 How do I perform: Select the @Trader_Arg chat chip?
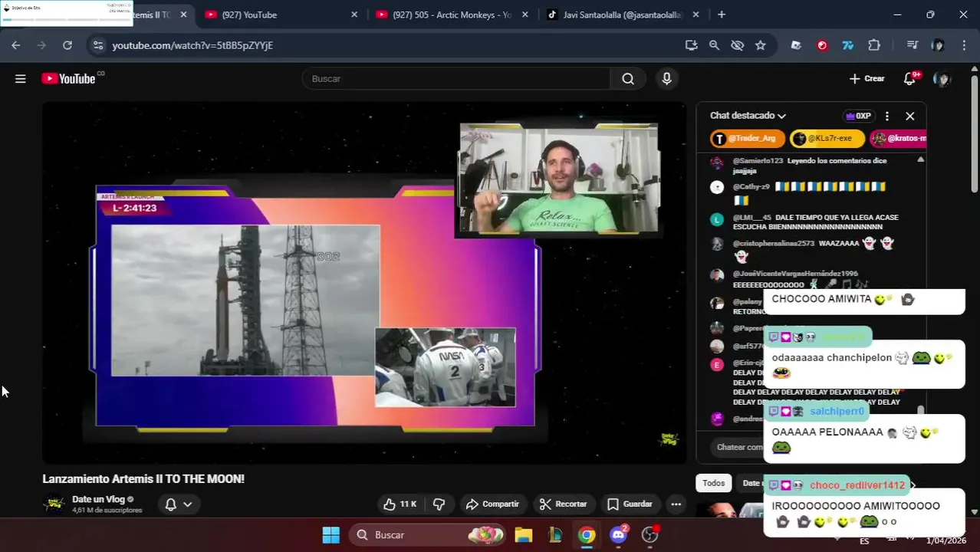click(747, 138)
